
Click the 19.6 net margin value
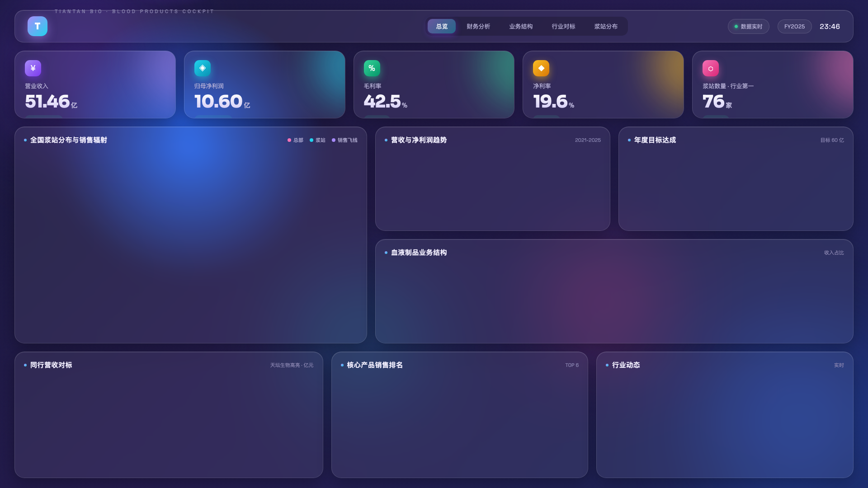pyautogui.click(x=550, y=101)
